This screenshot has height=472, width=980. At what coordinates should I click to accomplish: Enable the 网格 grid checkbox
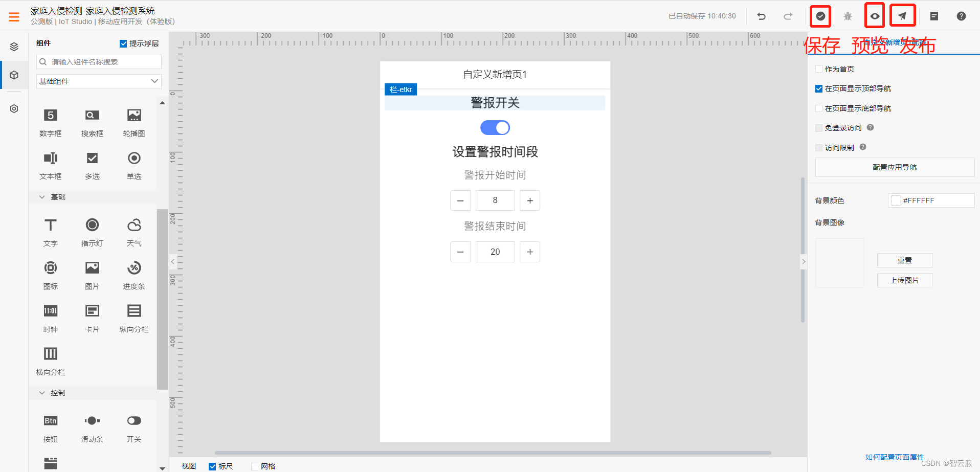click(255, 466)
